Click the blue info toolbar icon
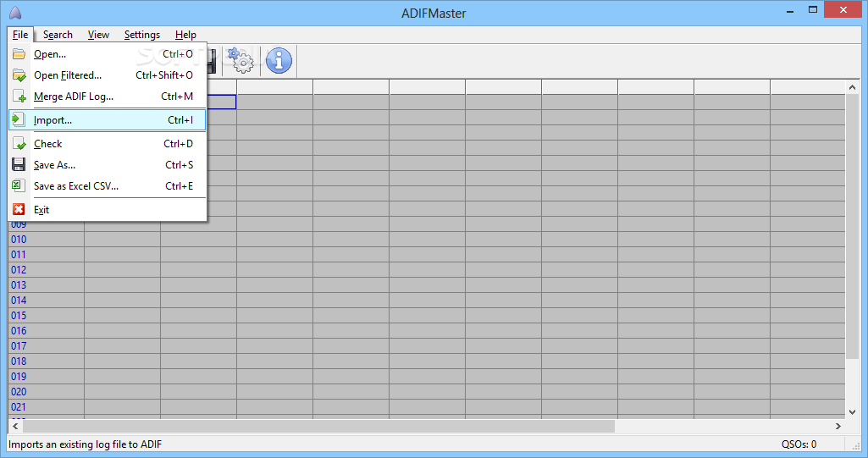868x458 pixels. 279,60
